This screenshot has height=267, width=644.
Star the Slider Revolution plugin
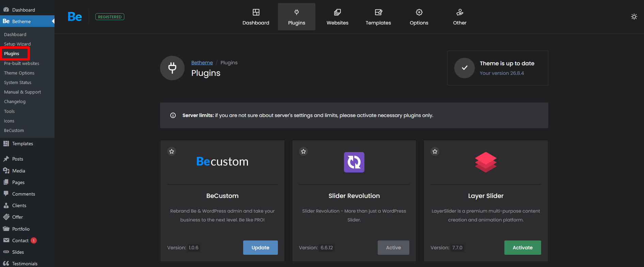(303, 151)
